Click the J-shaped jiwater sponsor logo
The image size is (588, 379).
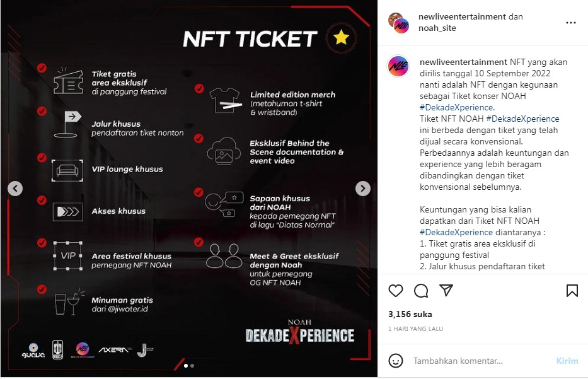(x=143, y=349)
